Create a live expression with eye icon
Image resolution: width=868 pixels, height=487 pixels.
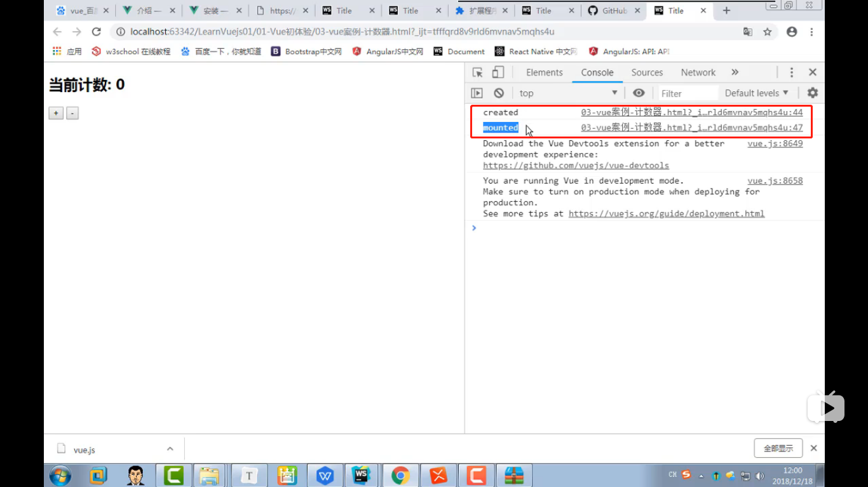(639, 93)
